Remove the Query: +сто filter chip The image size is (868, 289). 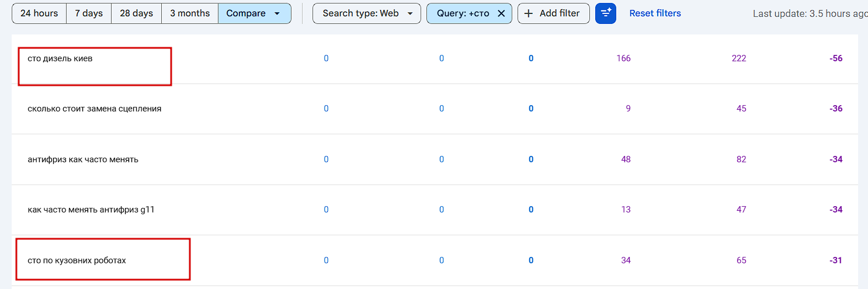501,13
